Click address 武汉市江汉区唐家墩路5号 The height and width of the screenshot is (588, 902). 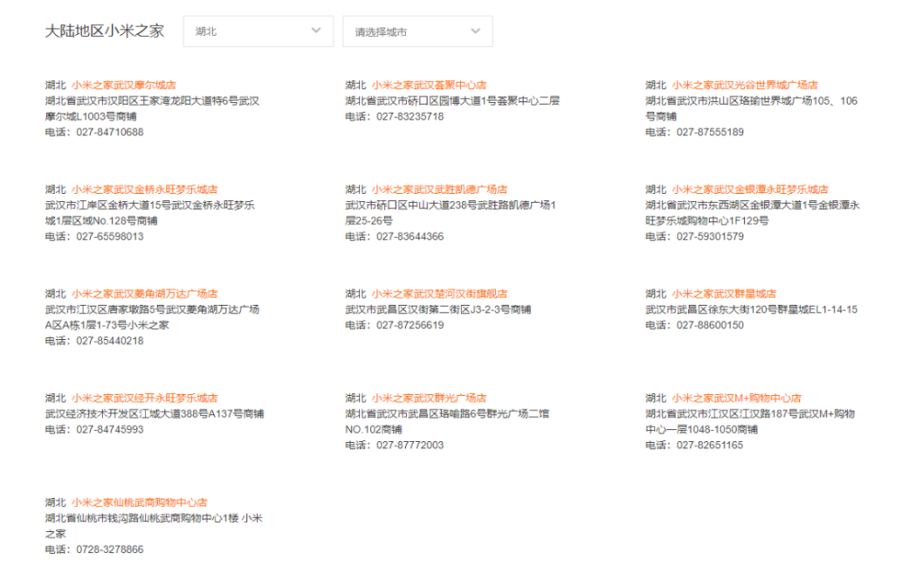(152, 317)
